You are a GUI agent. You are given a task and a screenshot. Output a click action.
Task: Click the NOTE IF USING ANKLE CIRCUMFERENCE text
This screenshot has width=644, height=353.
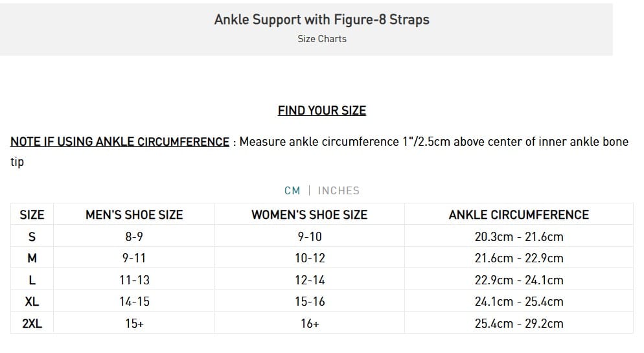pyautogui.click(x=120, y=142)
